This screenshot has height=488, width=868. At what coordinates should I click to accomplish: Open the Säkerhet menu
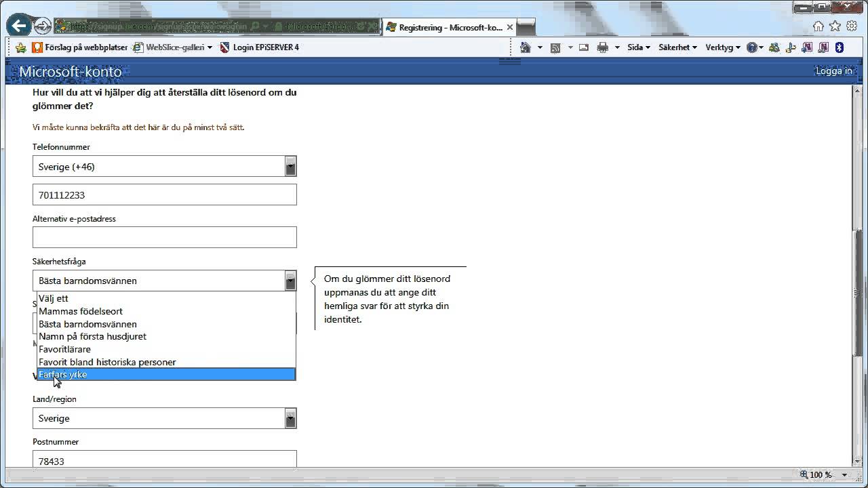(678, 47)
